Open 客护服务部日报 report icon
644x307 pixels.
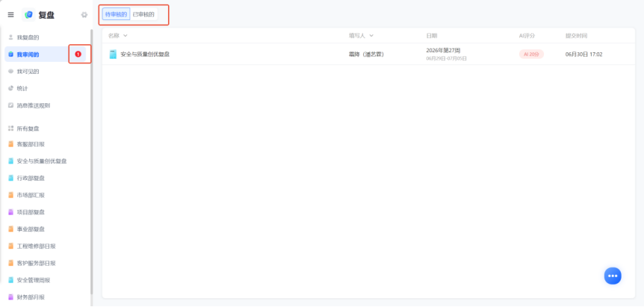10,263
